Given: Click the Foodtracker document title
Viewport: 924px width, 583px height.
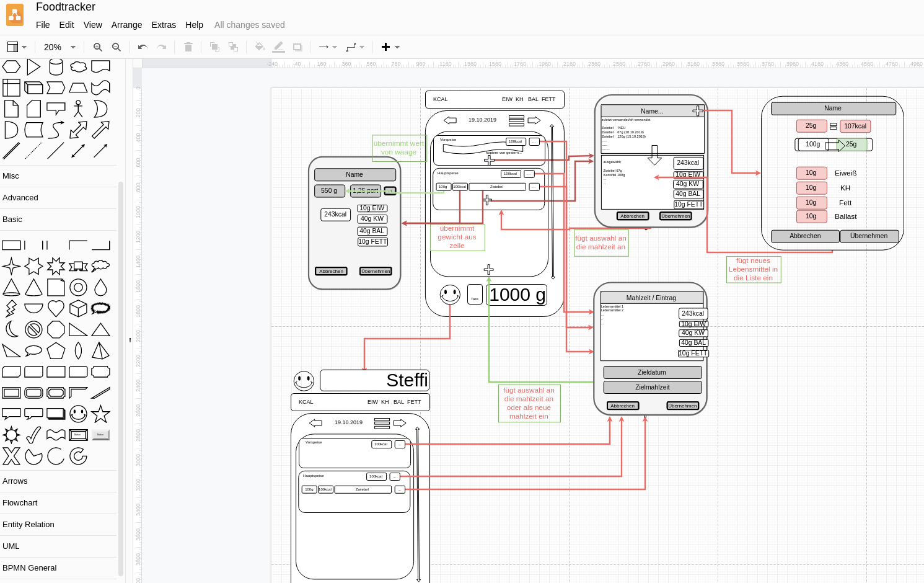Looking at the screenshot, I should (66, 7).
